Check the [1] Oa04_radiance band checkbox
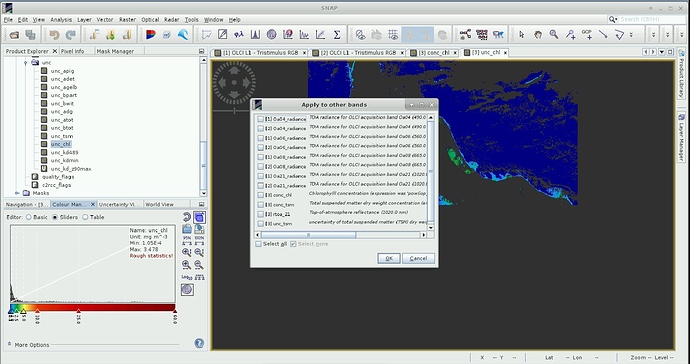The height and width of the screenshot is (364, 690). pos(261,119)
